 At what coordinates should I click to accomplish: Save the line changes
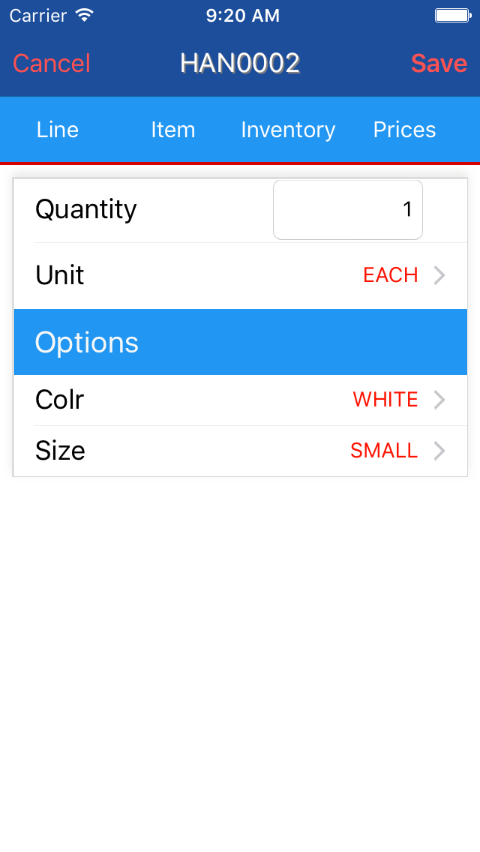tap(439, 64)
